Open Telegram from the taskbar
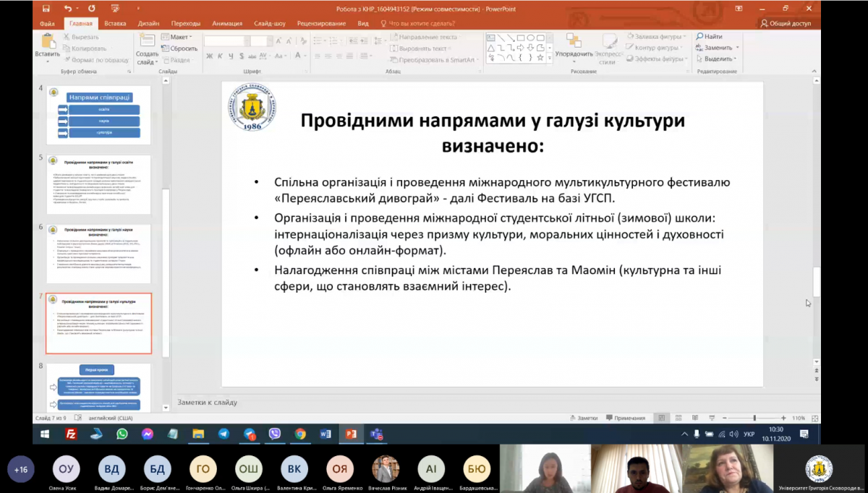 [x=224, y=434]
